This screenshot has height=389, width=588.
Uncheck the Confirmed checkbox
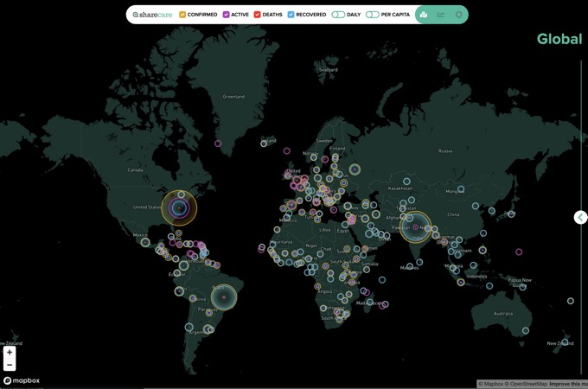(x=182, y=15)
